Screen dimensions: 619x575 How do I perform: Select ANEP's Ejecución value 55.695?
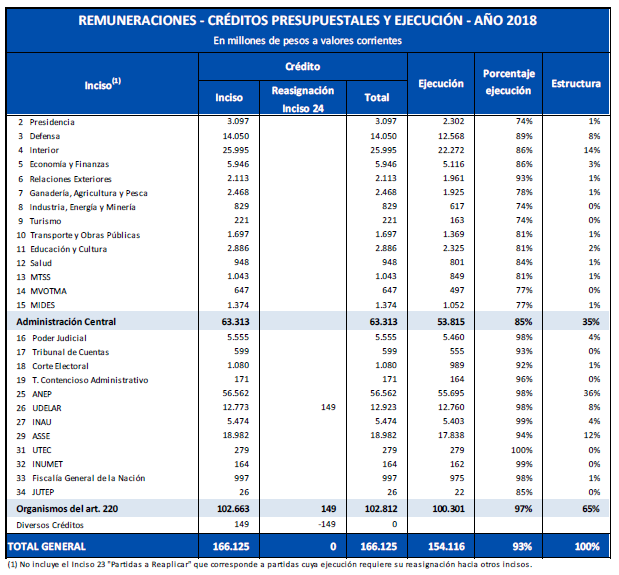(451, 393)
